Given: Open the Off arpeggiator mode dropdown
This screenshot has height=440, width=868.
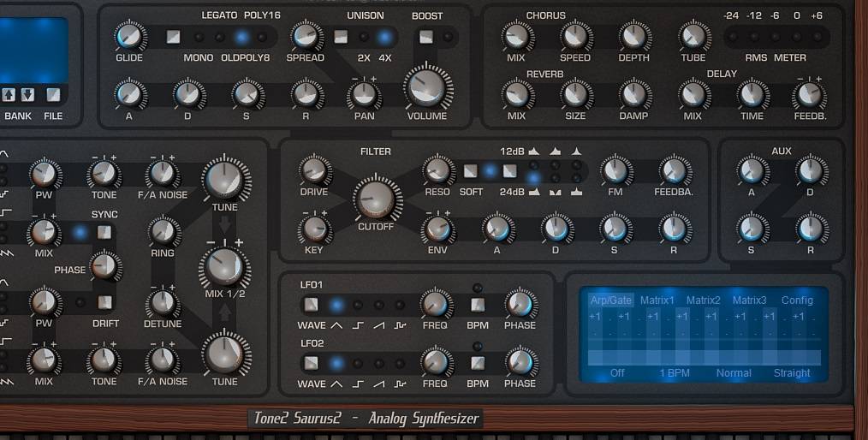Looking at the screenshot, I should pyautogui.click(x=617, y=373).
